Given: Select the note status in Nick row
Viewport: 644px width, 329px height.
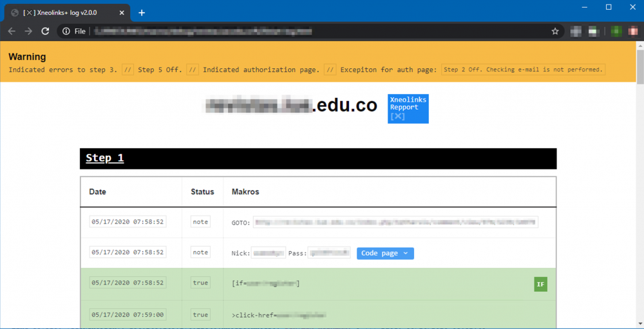Looking at the screenshot, I should click(x=200, y=252).
